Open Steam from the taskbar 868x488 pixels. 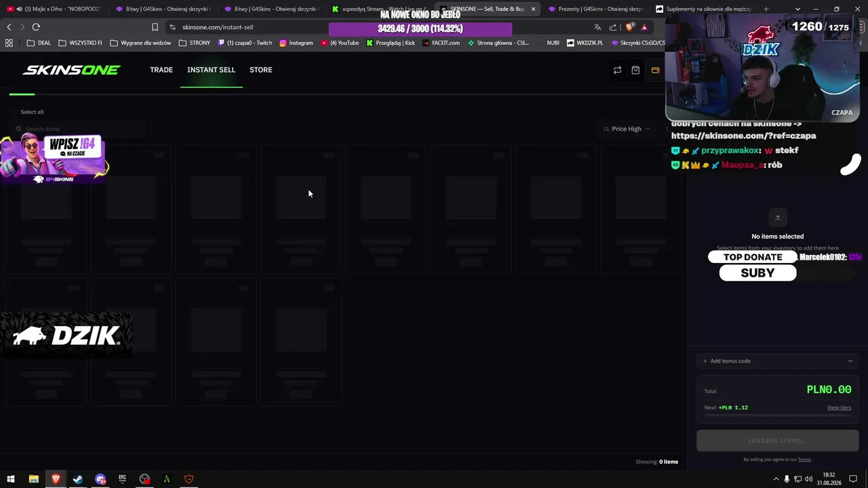78,479
